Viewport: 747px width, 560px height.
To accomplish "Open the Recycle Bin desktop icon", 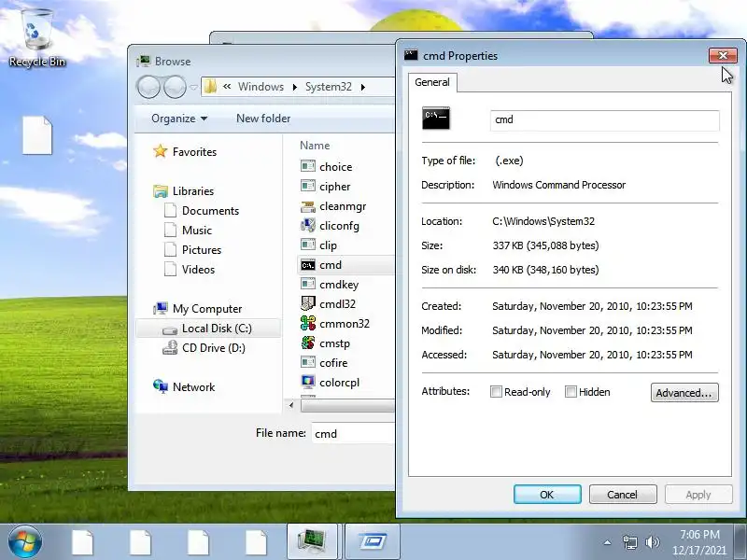I will pyautogui.click(x=36, y=38).
